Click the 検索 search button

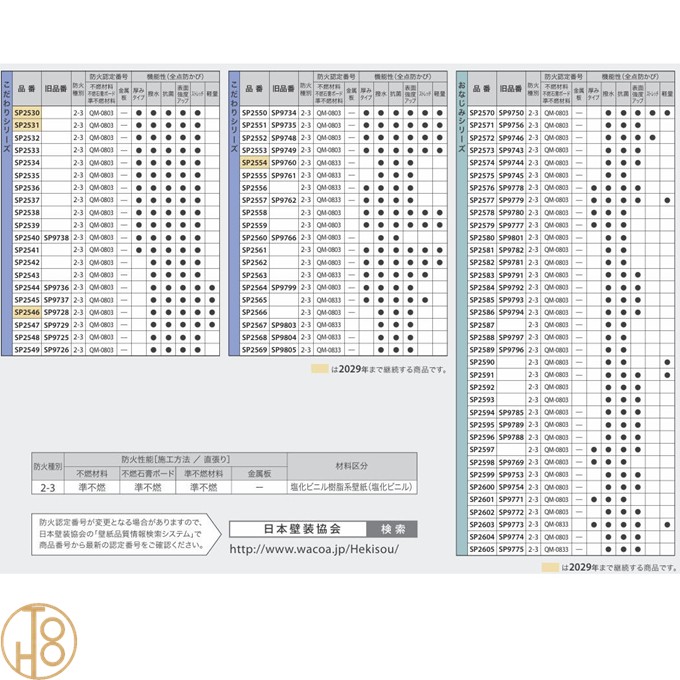(x=391, y=529)
